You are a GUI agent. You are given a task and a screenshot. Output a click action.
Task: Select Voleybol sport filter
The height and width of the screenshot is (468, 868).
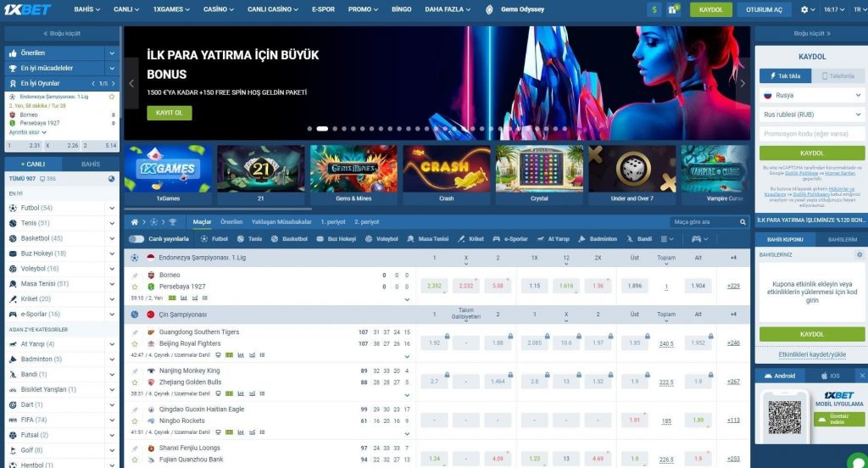pyautogui.click(x=381, y=239)
